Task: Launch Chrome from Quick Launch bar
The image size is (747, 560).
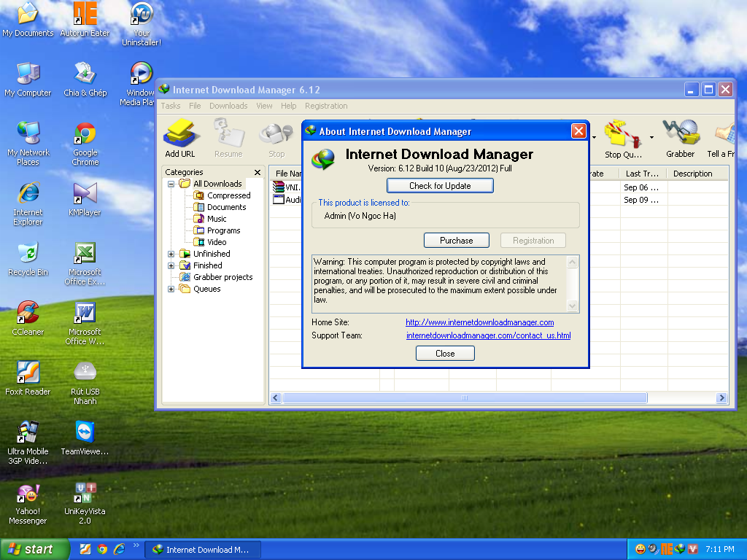Action: [102, 549]
